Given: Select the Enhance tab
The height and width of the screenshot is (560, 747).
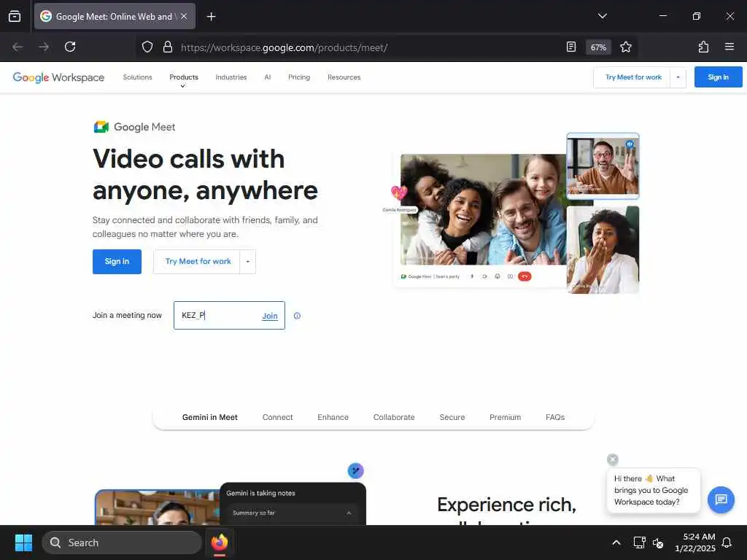Looking at the screenshot, I should click(x=333, y=417).
